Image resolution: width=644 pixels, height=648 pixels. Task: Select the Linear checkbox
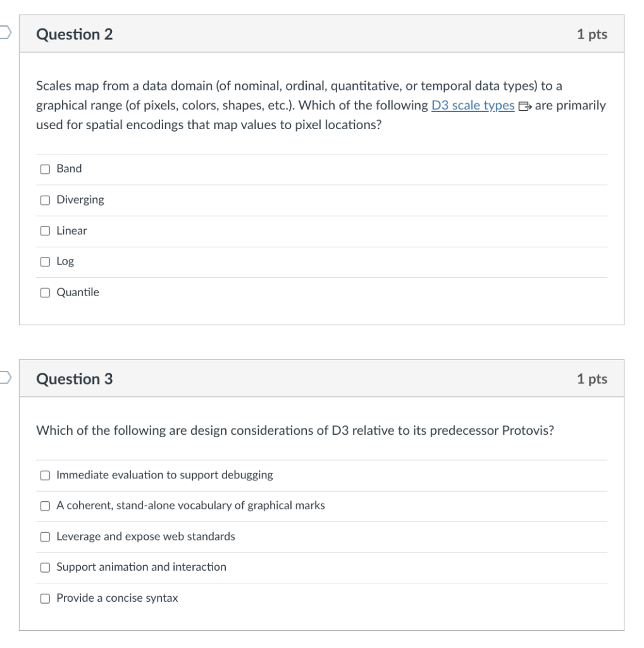(x=45, y=230)
